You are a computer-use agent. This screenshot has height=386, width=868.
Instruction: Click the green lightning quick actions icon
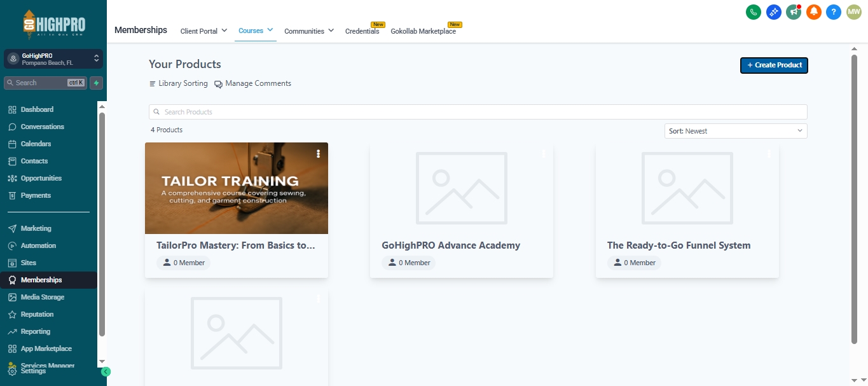(97, 83)
